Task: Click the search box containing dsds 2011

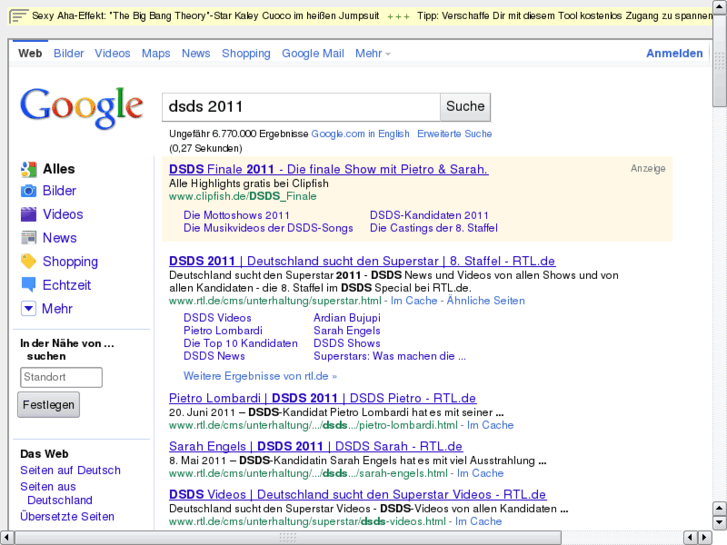Action: coord(301,107)
